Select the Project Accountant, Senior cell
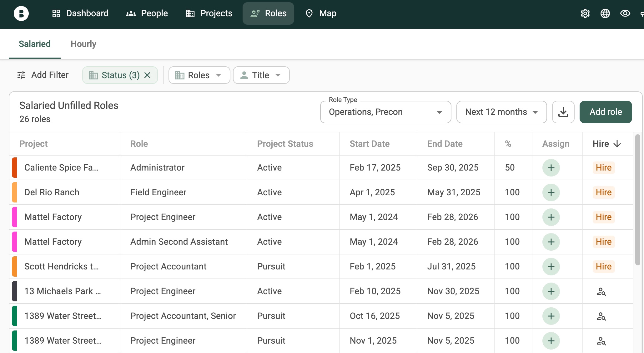Image resolution: width=644 pixels, height=353 pixels. pyautogui.click(x=183, y=316)
